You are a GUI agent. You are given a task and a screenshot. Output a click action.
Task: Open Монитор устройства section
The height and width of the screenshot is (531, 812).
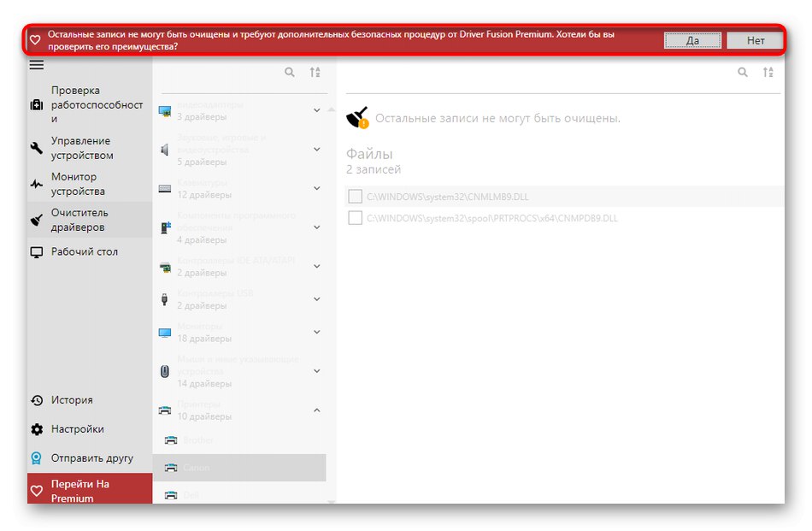click(x=90, y=184)
